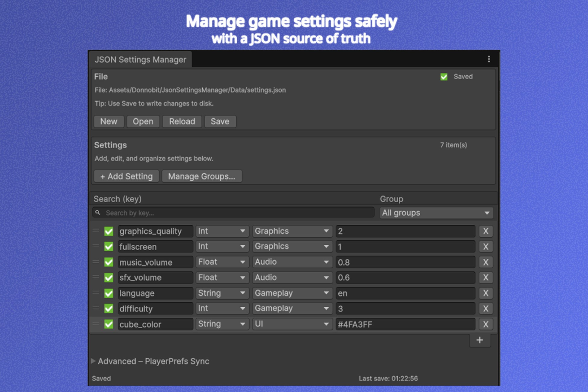This screenshot has width=588, height=392.
Task: Click the drag handle beside music_volume
Action: pyautogui.click(x=96, y=262)
